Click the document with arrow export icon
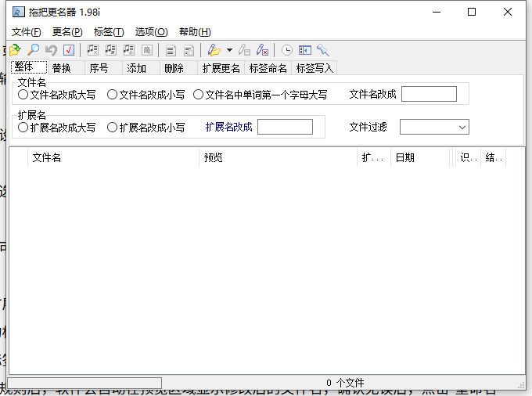Screen dimensions: 532x396 [189, 51]
